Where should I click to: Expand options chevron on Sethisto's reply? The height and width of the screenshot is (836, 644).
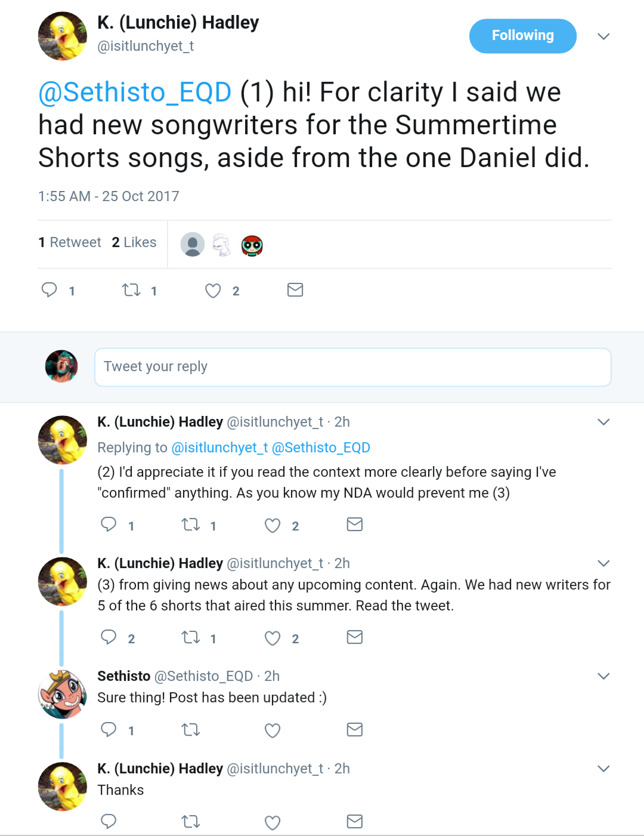(x=603, y=676)
